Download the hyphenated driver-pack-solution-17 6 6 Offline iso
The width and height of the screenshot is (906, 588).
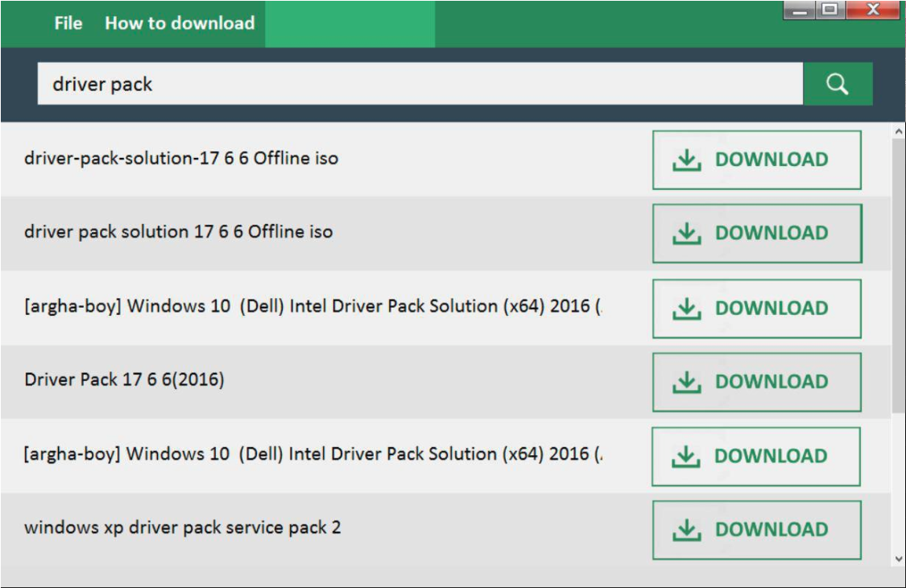click(x=757, y=159)
